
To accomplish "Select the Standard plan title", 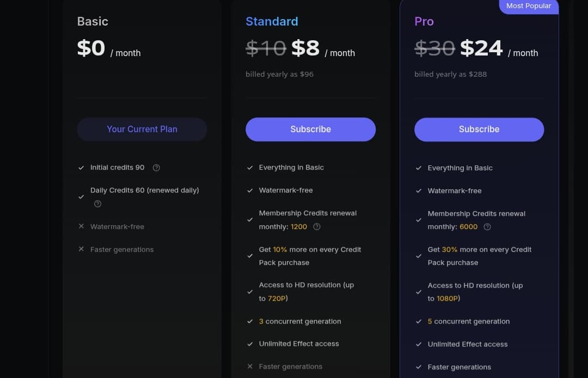I will coord(272,21).
